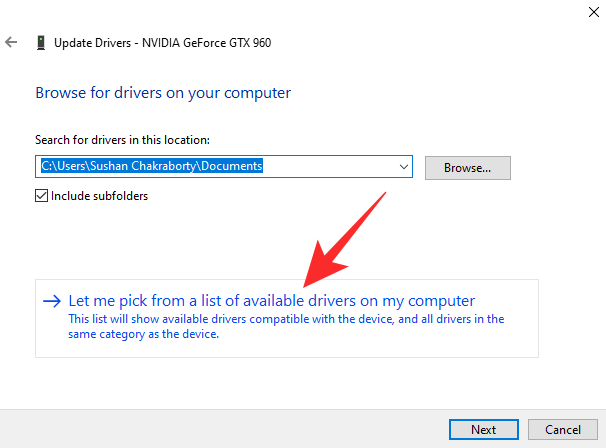Image resolution: width=606 pixels, height=448 pixels.
Task: Click the description text under Let me pick
Action: [286, 326]
